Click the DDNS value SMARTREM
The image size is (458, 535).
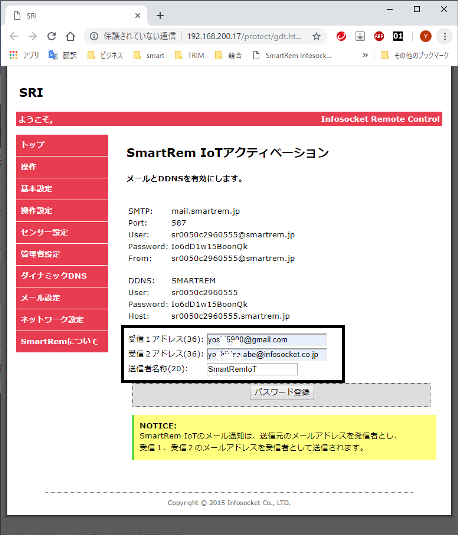[193, 281]
